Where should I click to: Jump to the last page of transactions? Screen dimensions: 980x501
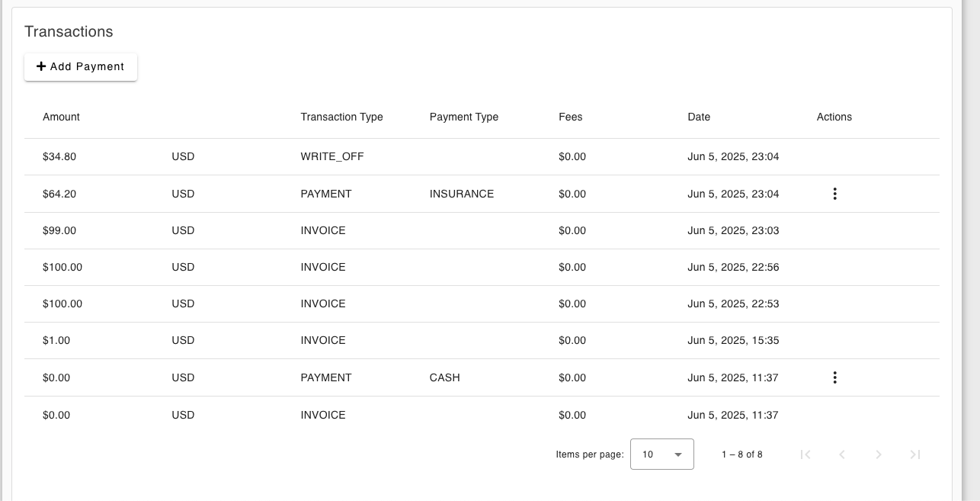[914, 454]
